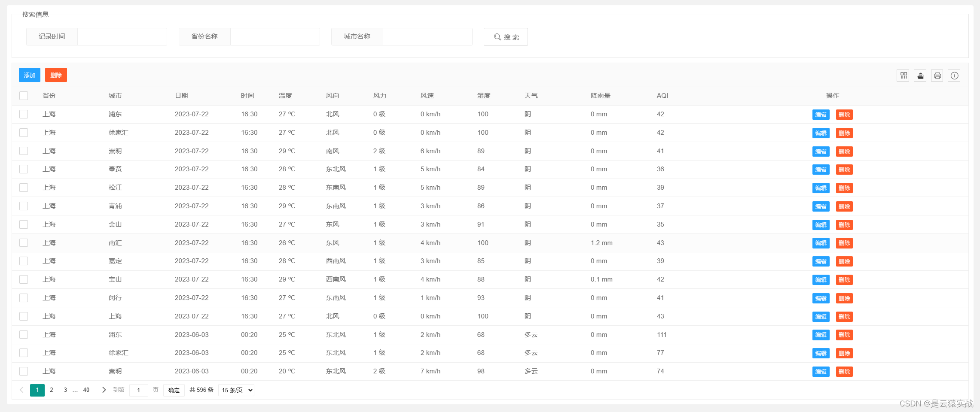
Task: Open the column filter icon in table toolbar
Action: tap(904, 76)
